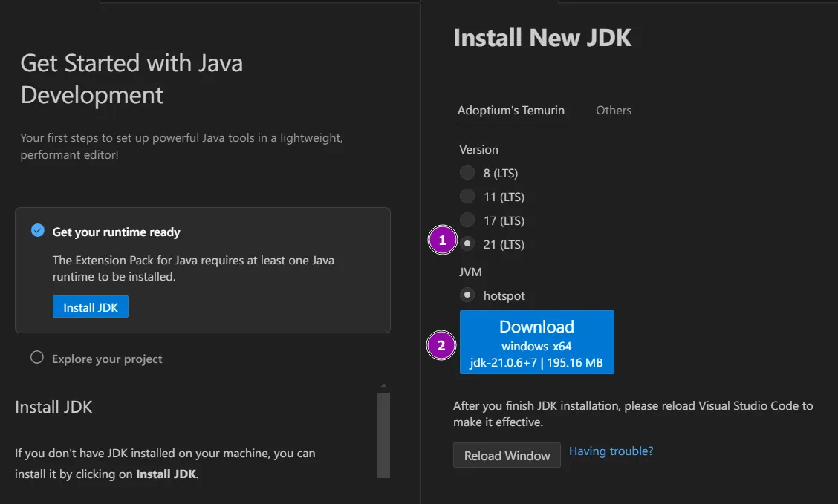838x504 pixels.
Task: Click the purple step badge numbered 2
Action: pos(441,345)
